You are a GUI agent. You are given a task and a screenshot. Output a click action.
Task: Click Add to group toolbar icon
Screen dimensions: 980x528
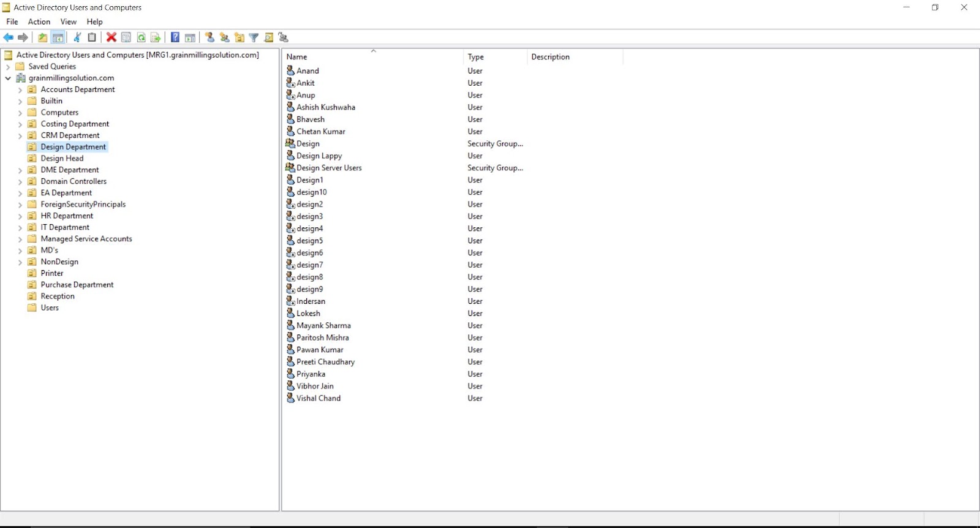[283, 37]
